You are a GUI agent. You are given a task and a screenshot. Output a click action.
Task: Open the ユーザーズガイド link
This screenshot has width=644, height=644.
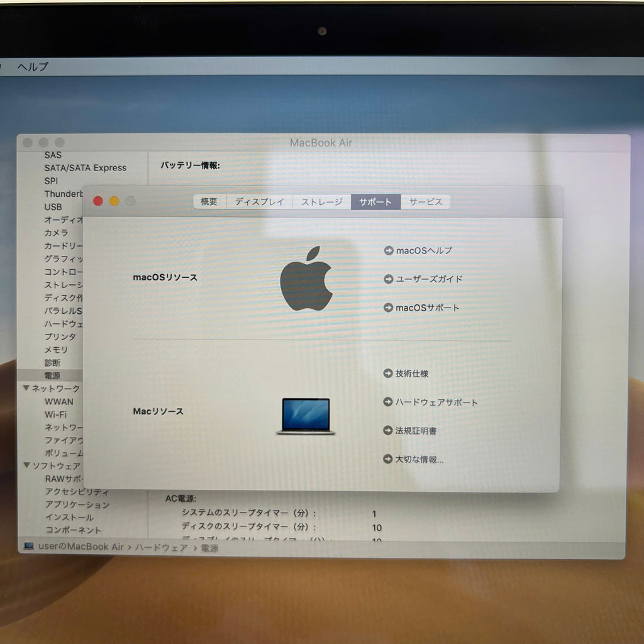429,279
